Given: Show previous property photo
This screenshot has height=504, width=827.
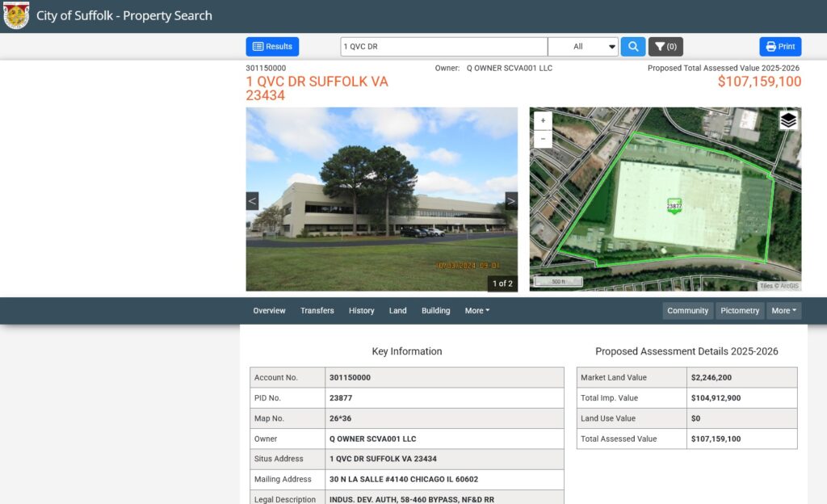Looking at the screenshot, I should 252,201.
